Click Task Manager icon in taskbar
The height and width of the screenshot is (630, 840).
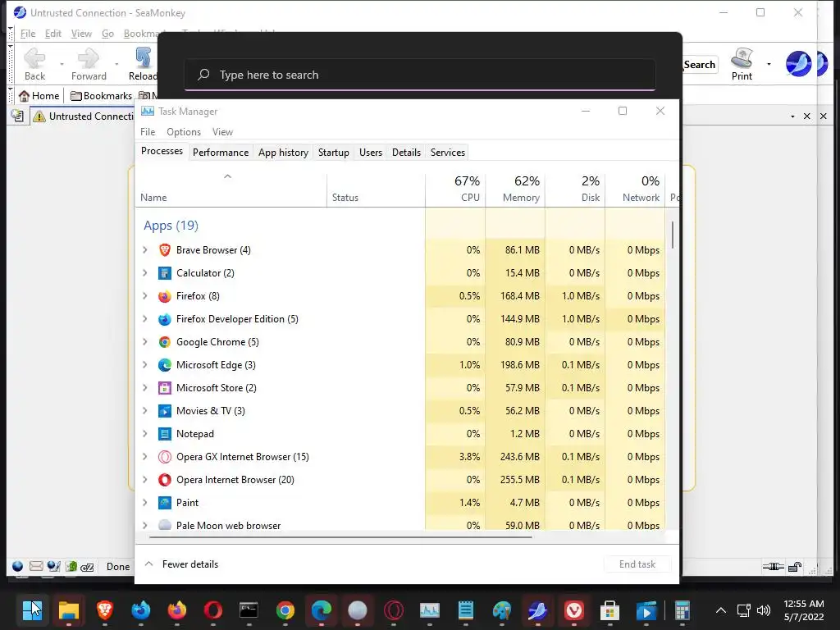tap(430, 609)
